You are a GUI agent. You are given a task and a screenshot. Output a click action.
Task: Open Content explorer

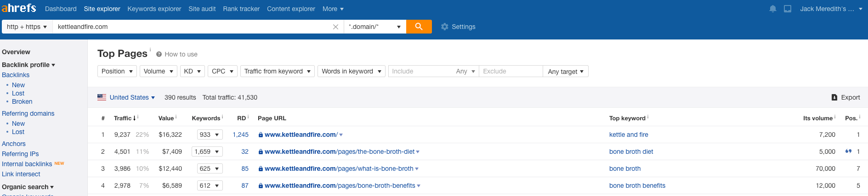point(291,9)
